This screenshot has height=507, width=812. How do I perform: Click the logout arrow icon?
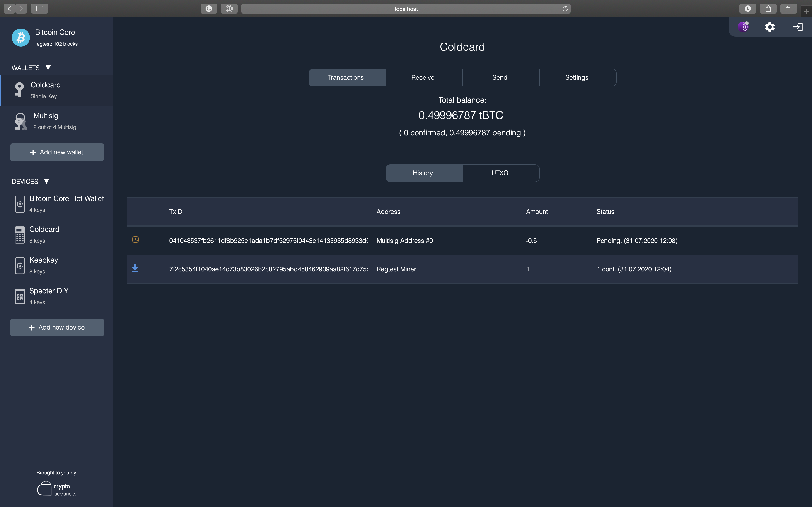(797, 27)
